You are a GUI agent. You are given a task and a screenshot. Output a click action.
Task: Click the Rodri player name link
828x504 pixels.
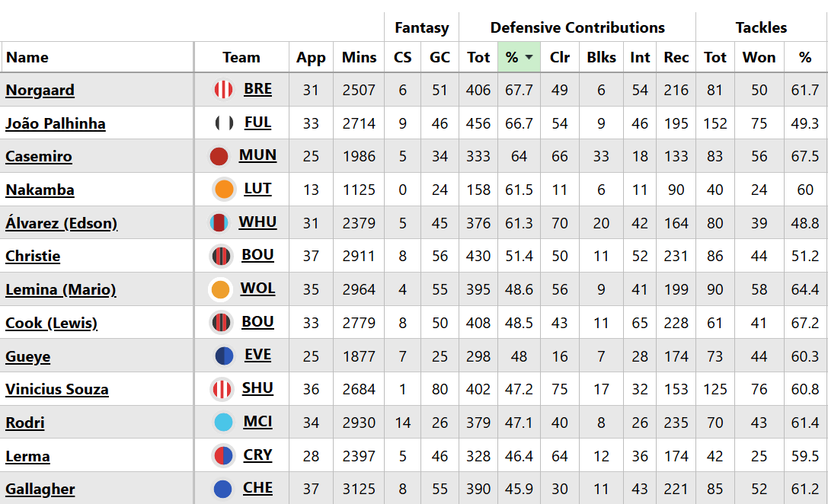24,423
